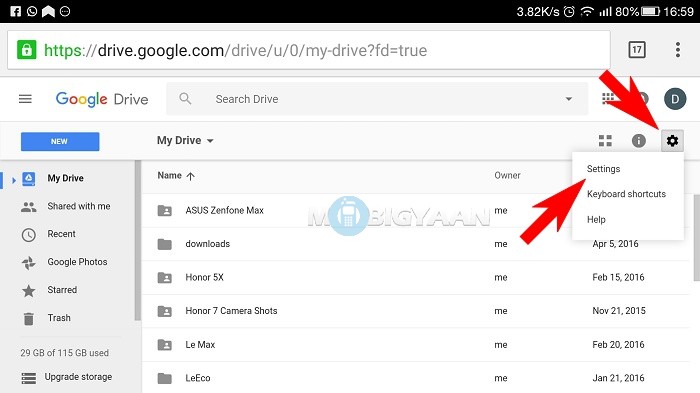Image resolution: width=700 pixels, height=393 pixels.
Task: Open Google Photos in the sidebar
Action: coord(77,262)
